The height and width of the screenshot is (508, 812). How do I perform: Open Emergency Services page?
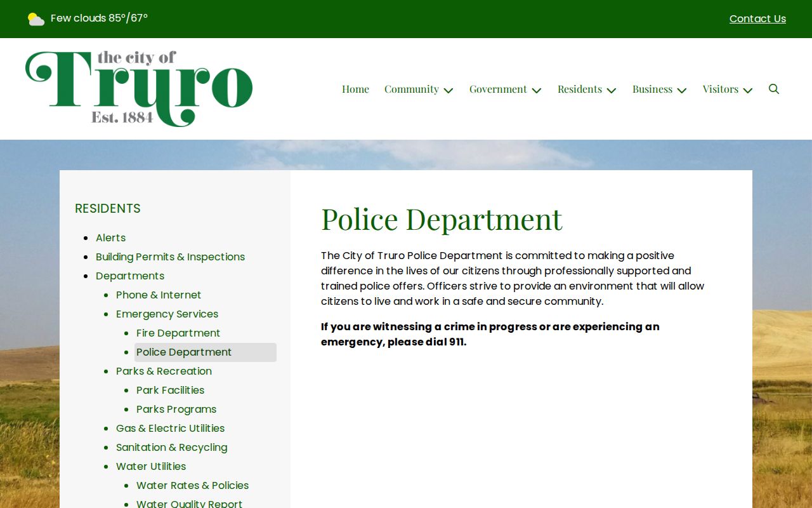click(167, 314)
